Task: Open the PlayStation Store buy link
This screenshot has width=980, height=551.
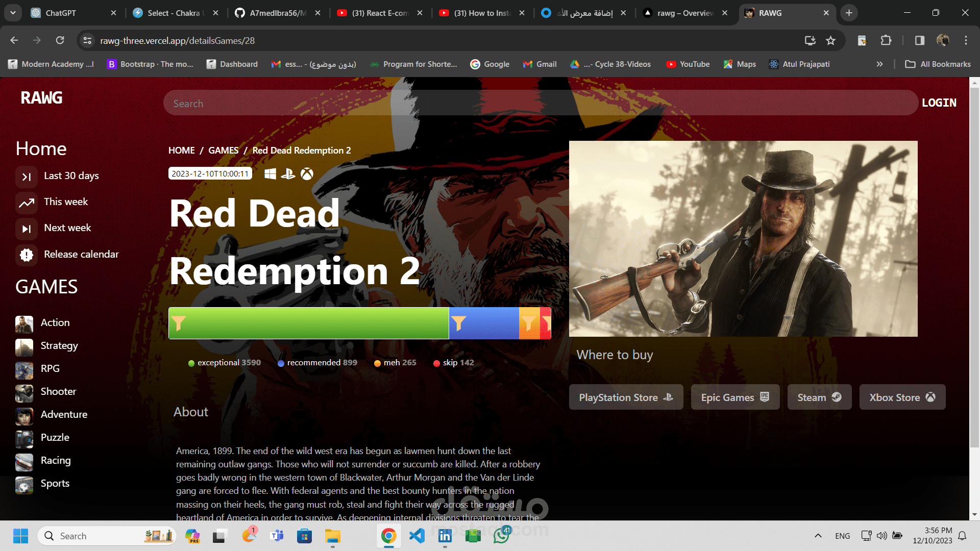Action: (x=626, y=397)
